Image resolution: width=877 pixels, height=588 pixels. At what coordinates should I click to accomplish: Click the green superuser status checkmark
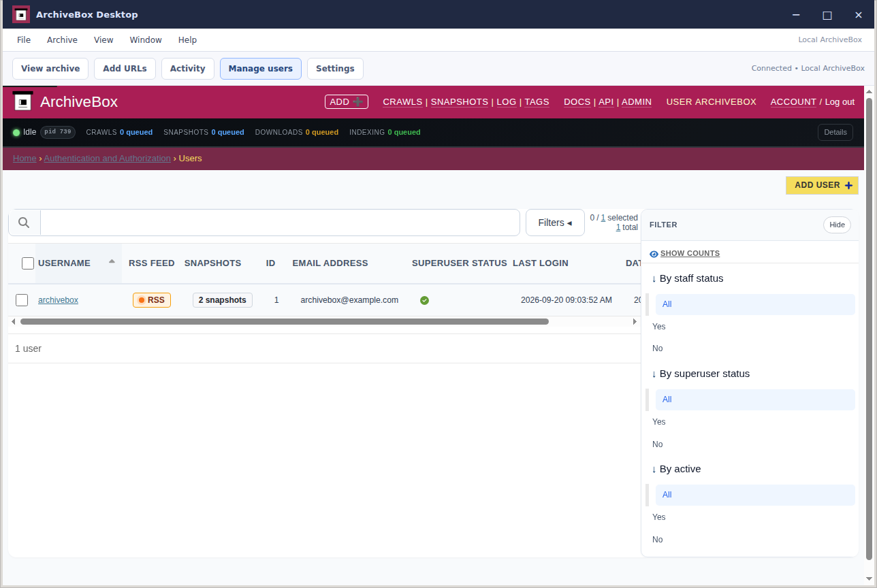424,300
